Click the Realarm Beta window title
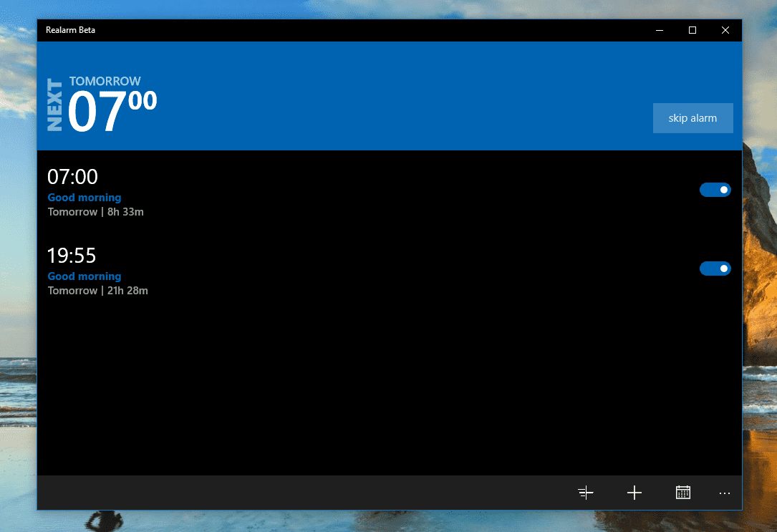This screenshot has height=532, width=777. coord(71,30)
